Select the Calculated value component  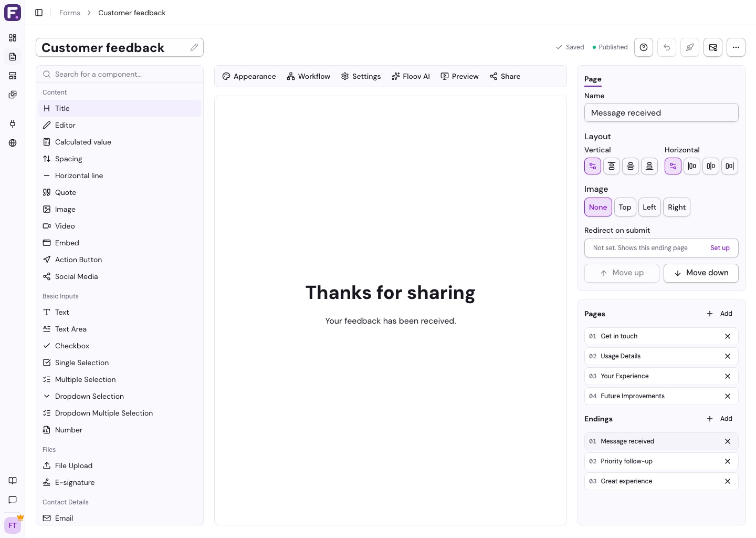tap(120, 142)
